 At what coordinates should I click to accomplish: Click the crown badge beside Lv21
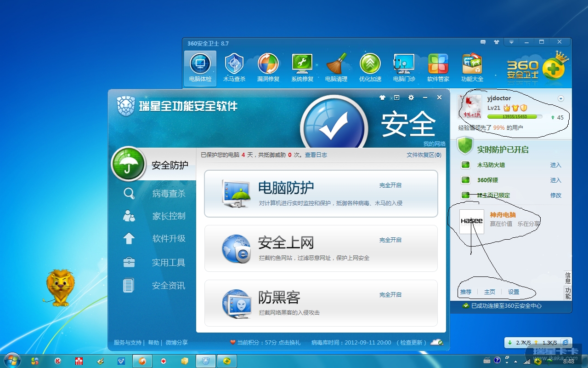pyautogui.click(x=507, y=108)
